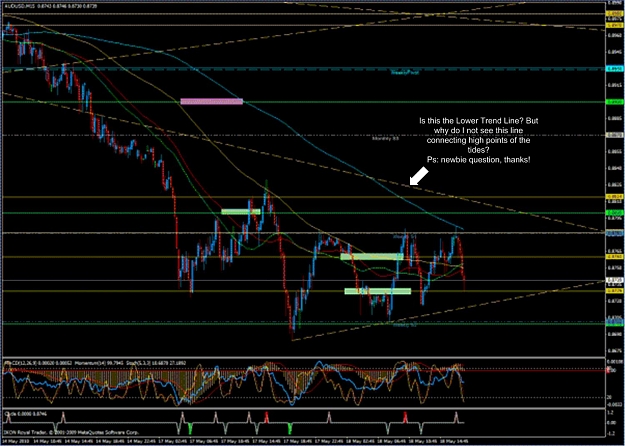Click the cyan price tag on the price axis
This screenshot has width=625, height=446.
pos(615,69)
